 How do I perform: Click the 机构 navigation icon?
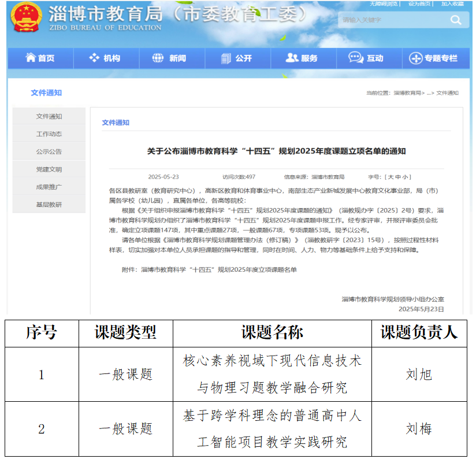coord(94,58)
